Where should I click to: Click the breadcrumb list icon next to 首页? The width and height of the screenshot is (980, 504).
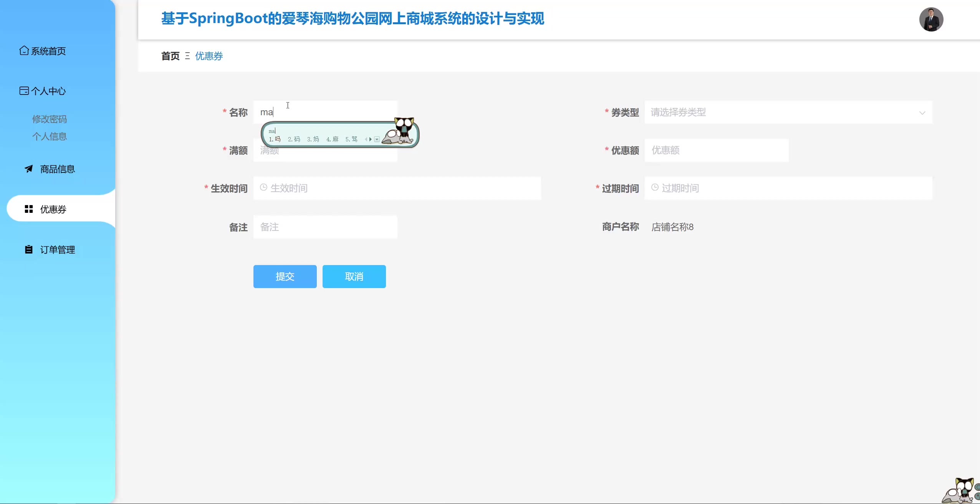click(x=187, y=56)
